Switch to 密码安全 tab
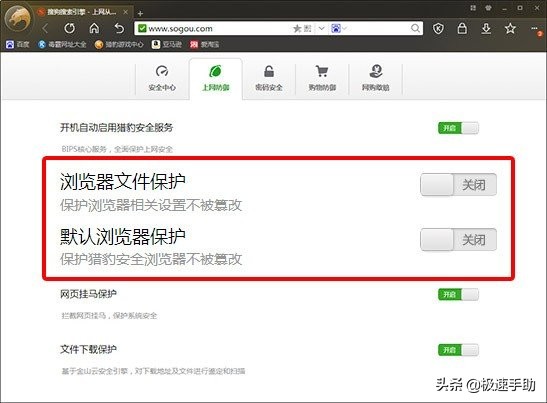 [x=269, y=79]
